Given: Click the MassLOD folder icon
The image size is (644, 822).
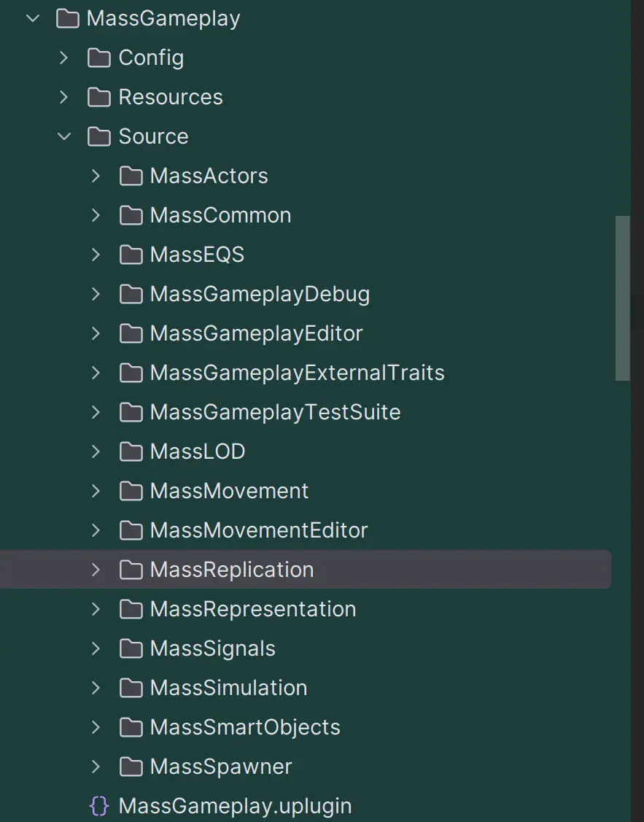Looking at the screenshot, I should point(131,451).
